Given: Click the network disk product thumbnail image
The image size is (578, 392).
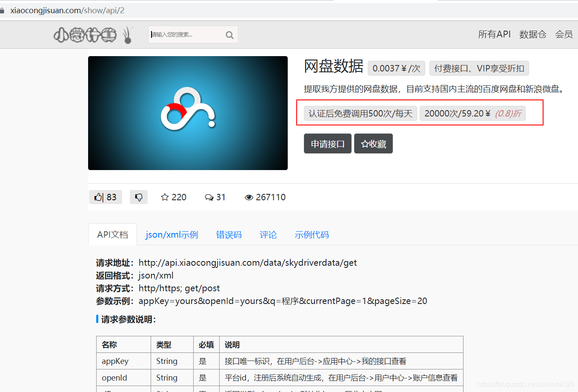Looking at the screenshot, I should point(188,113).
